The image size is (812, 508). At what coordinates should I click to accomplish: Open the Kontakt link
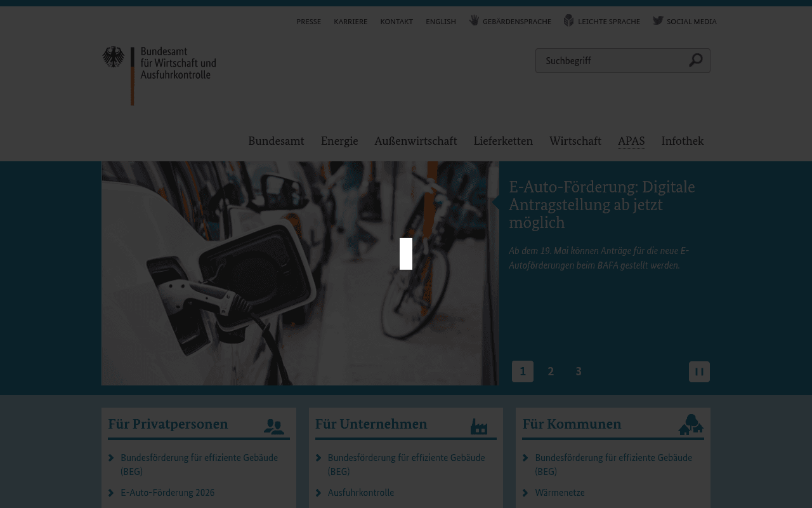[396, 22]
